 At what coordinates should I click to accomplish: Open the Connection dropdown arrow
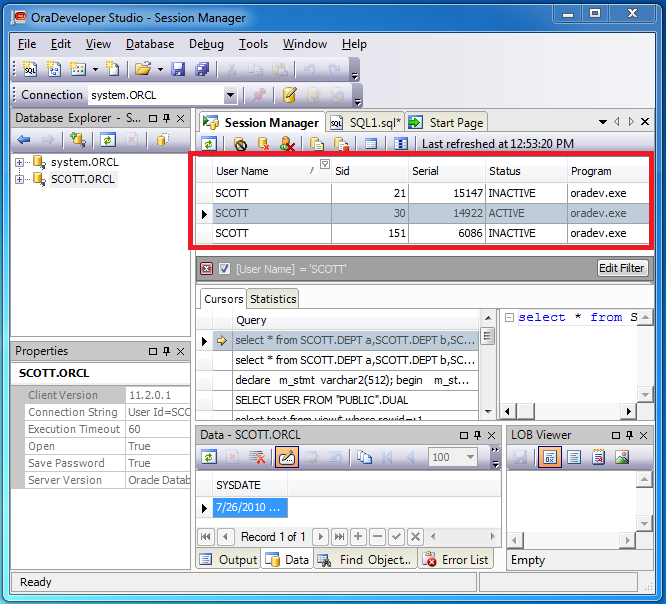tap(230, 95)
